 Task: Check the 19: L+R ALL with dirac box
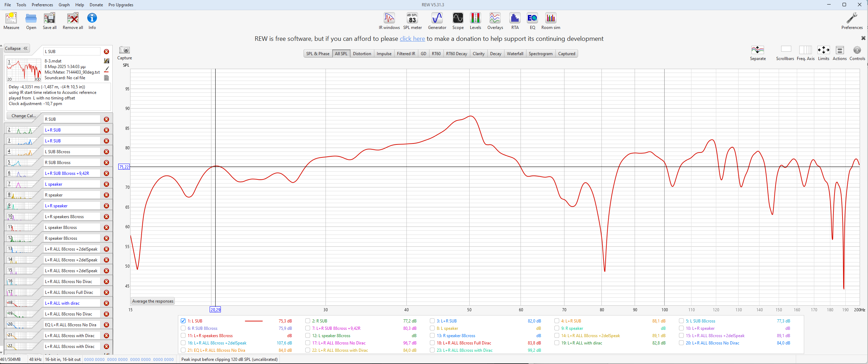pyautogui.click(x=557, y=343)
